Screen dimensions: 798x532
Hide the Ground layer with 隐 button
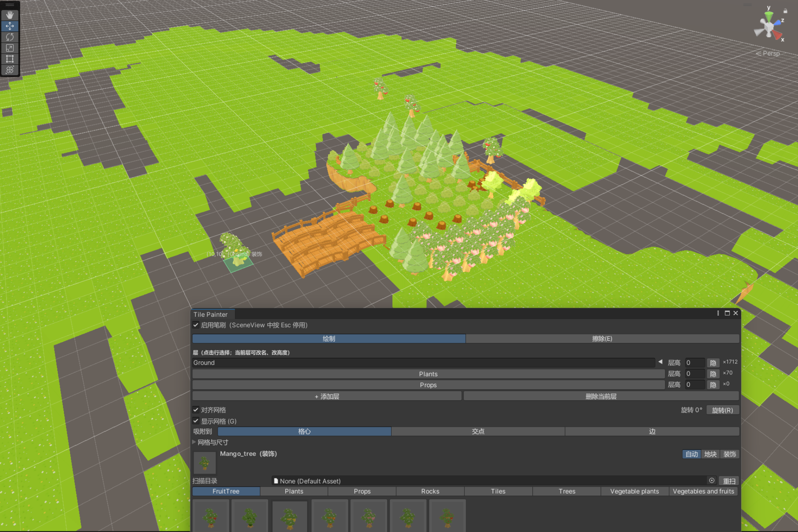[713, 363]
